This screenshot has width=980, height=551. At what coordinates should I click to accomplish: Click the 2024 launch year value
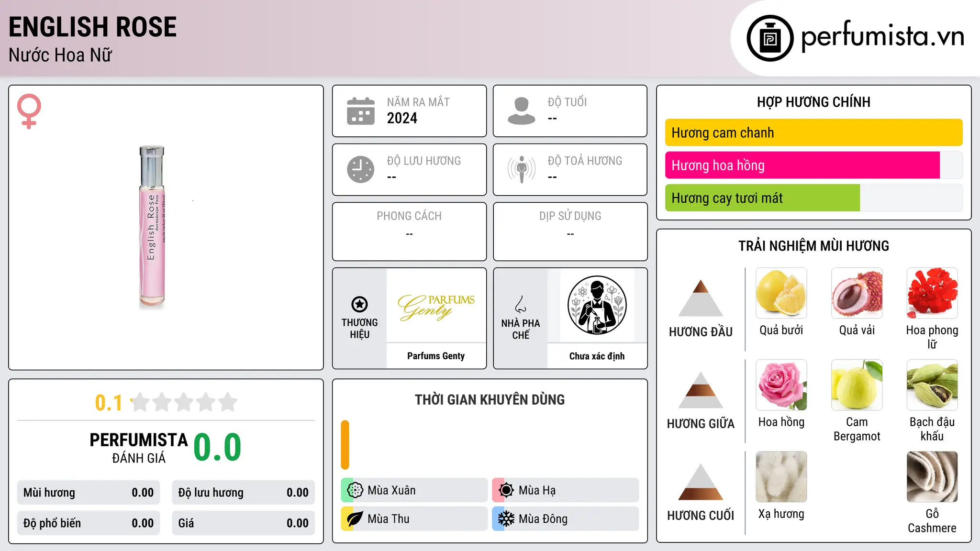402,118
